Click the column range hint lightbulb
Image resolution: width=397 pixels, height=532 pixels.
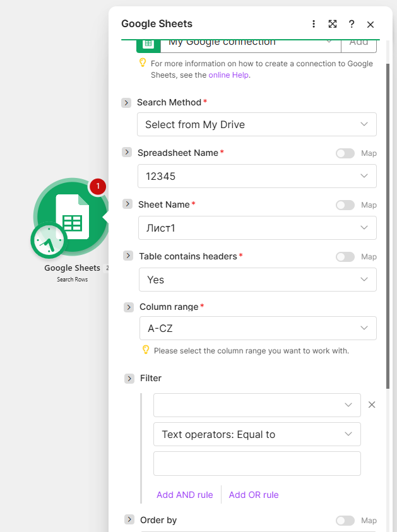click(146, 350)
